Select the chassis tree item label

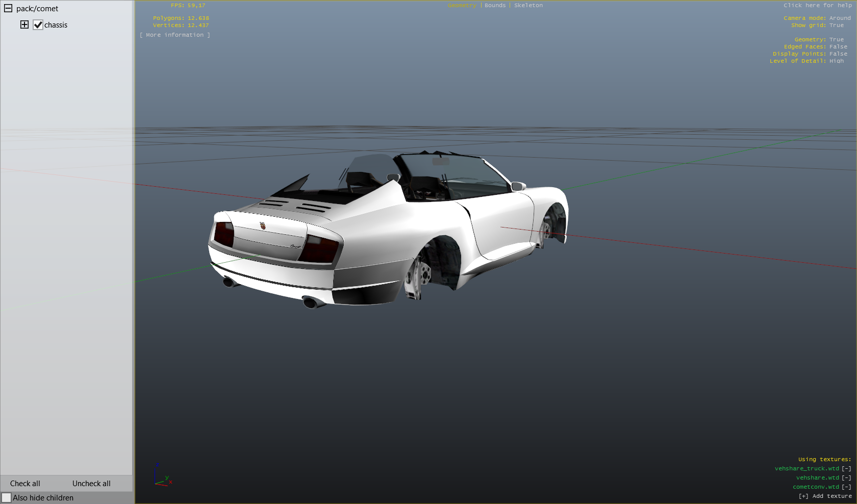pos(56,25)
